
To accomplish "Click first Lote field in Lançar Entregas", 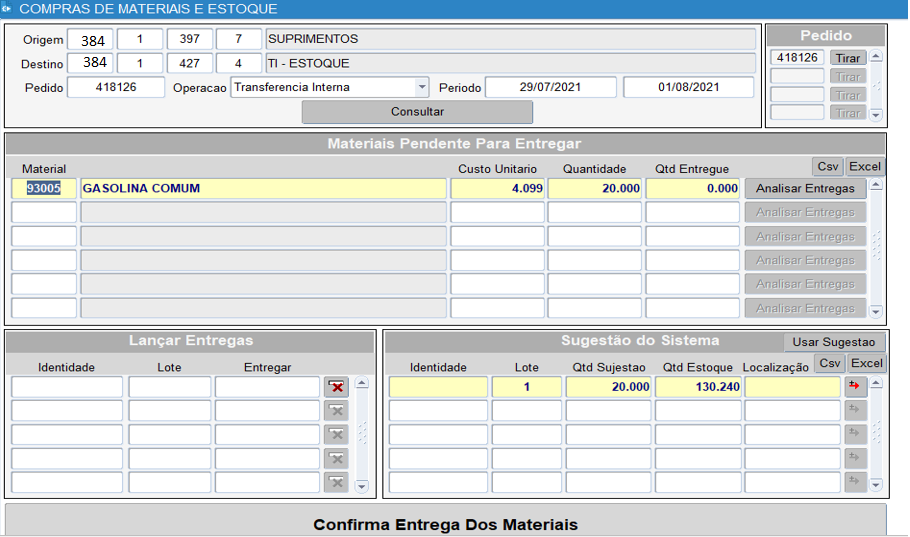I will 169,387.
